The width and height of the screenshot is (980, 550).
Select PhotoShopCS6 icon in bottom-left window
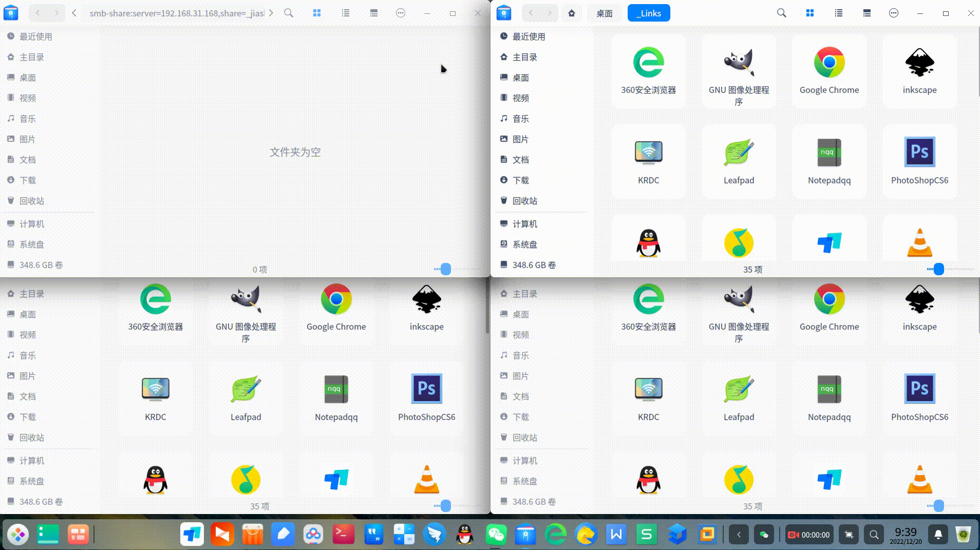point(426,389)
